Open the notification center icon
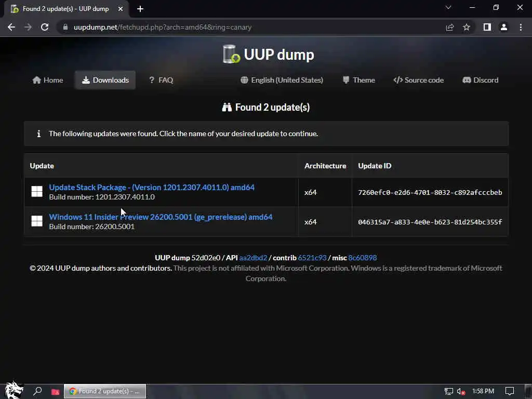Image resolution: width=532 pixels, height=399 pixels. (510, 391)
